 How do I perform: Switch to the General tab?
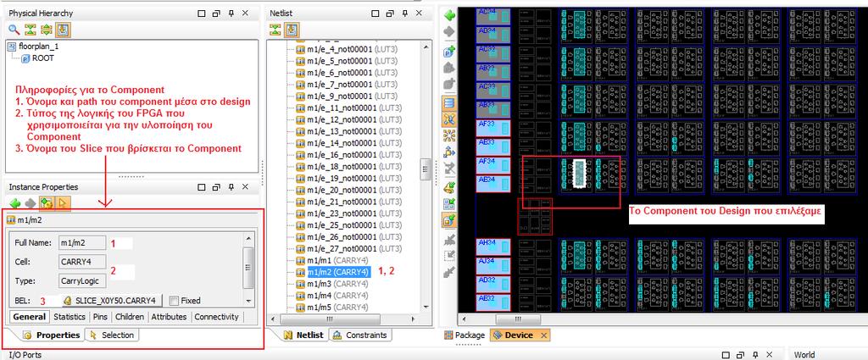point(30,317)
